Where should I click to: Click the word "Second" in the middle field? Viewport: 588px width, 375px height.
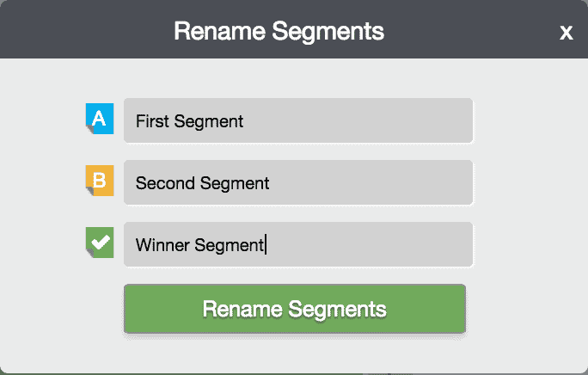165,183
